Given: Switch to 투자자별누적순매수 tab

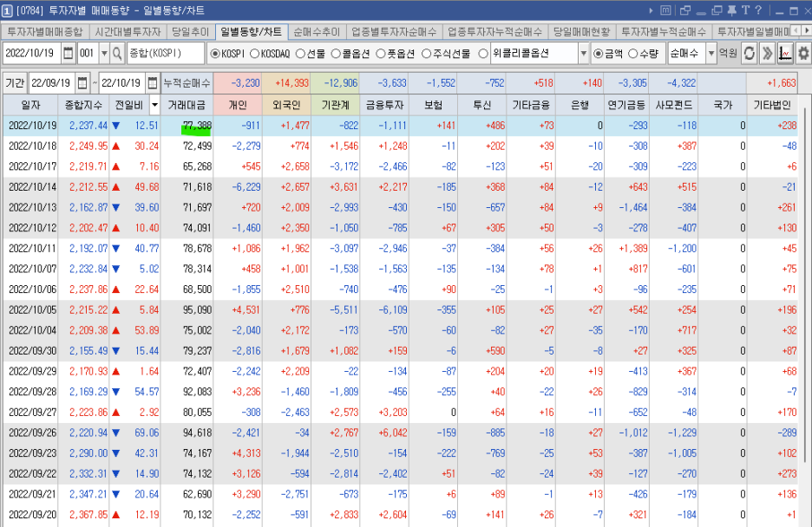Looking at the screenshot, I should (664, 32).
